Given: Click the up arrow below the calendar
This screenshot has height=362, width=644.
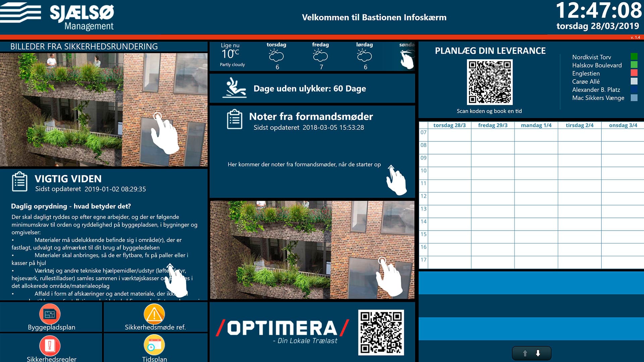Looking at the screenshot, I should click(525, 353).
